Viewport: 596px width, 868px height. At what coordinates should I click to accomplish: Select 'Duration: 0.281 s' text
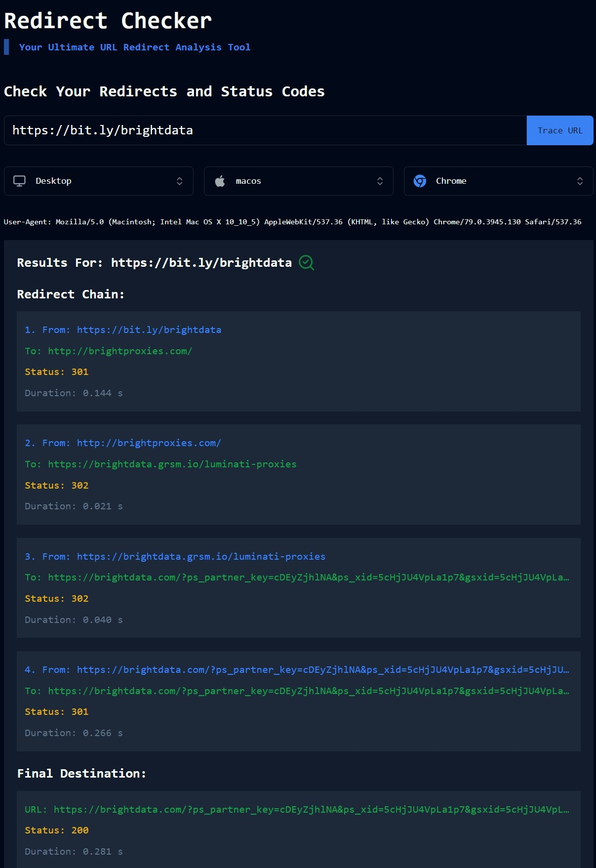point(74,851)
